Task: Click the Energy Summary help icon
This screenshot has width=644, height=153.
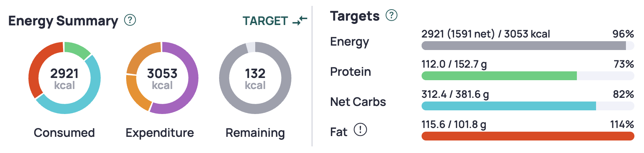Action: (x=130, y=20)
